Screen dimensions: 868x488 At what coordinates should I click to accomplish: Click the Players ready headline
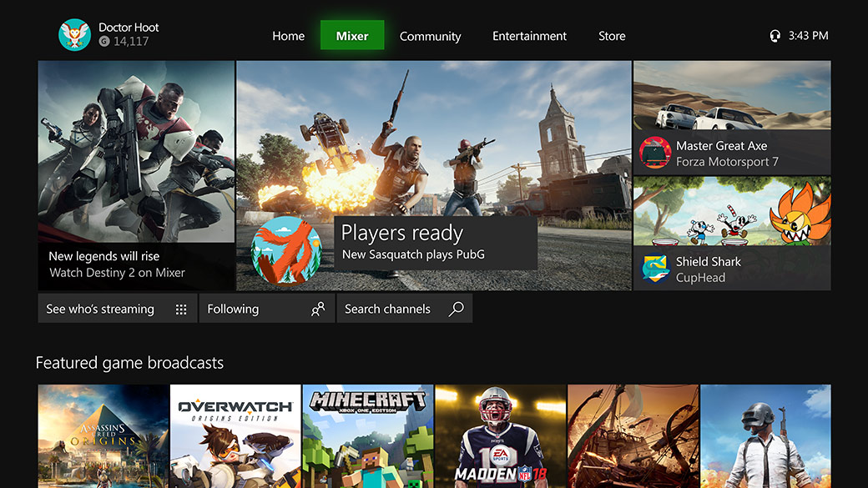pyautogui.click(x=402, y=233)
